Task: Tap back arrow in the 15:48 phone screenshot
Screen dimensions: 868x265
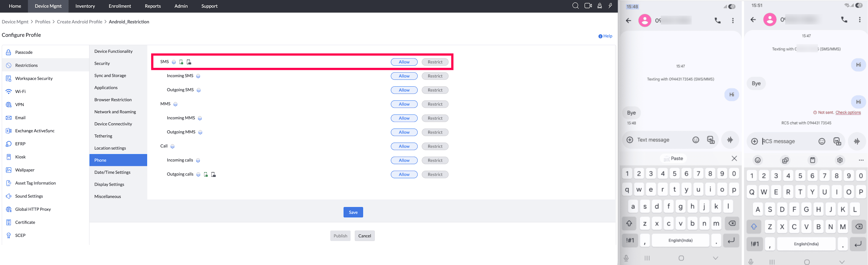Action: click(629, 21)
